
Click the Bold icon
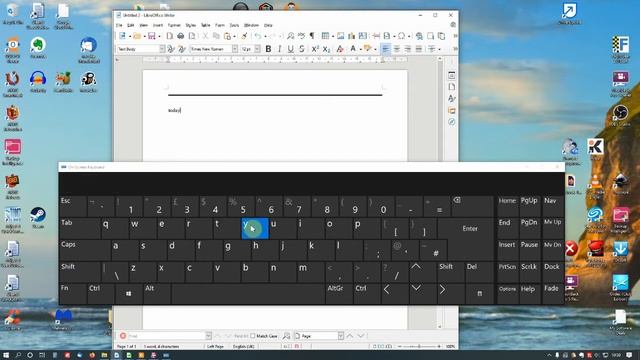268,49
